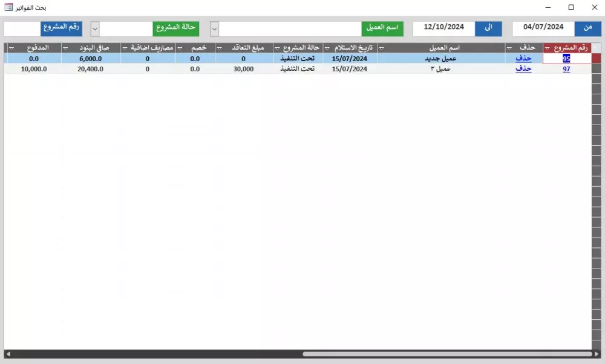
Task: Focus the project status filter field
Action: pos(126,28)
